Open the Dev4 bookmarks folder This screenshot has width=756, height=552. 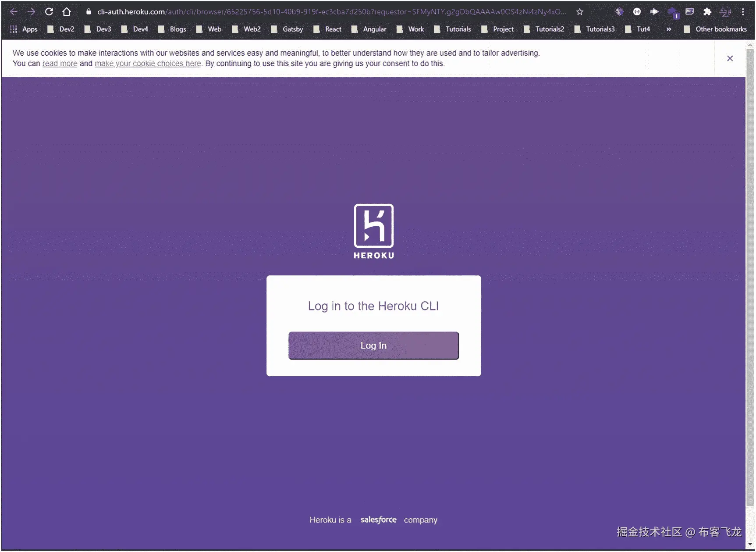135,29
